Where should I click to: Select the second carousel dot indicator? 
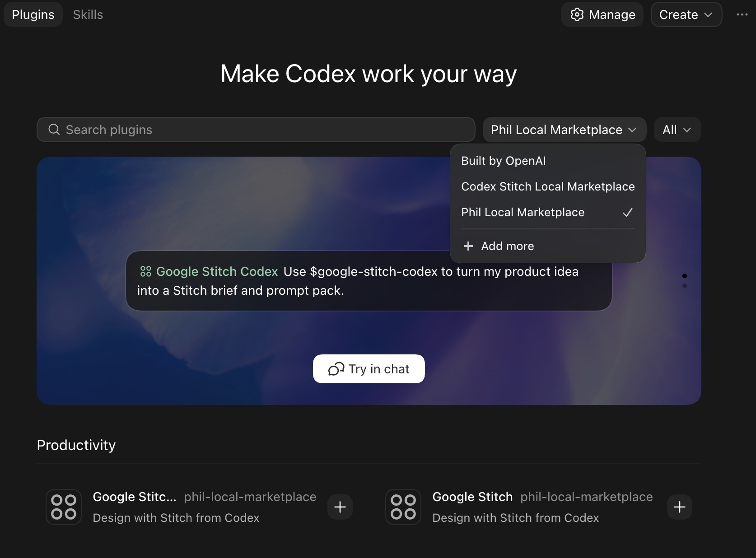point(685,286)
